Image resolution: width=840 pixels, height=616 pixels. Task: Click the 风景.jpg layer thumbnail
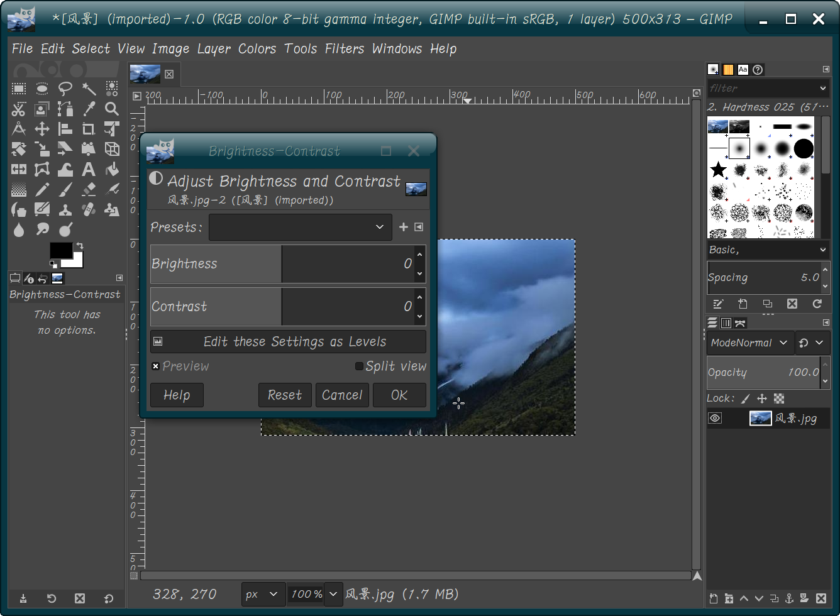760,418
